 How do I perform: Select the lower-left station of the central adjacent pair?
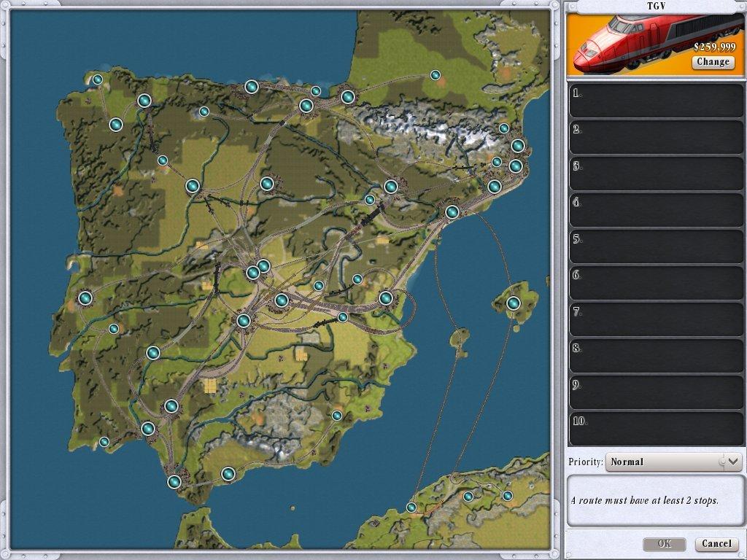(x=252, y=273)
